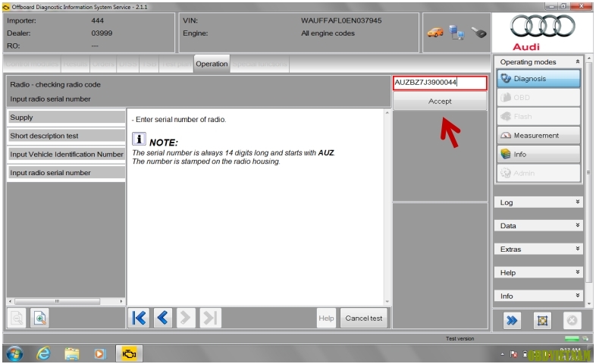
Task: Select Input radio serial number step
Action: click(66, 172)
